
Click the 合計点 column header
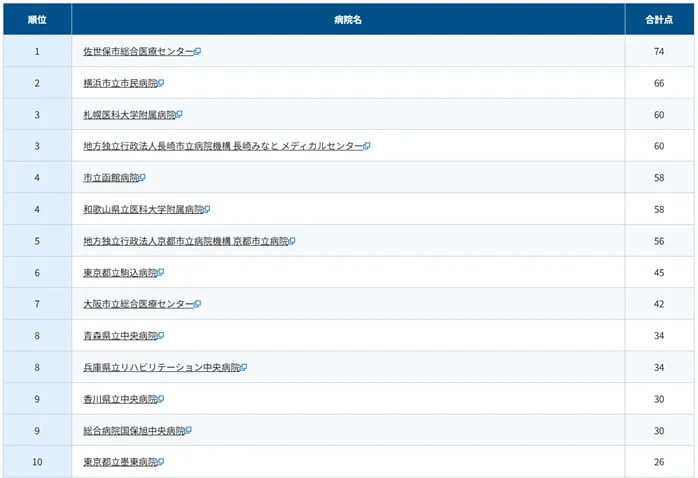(659, 19)
